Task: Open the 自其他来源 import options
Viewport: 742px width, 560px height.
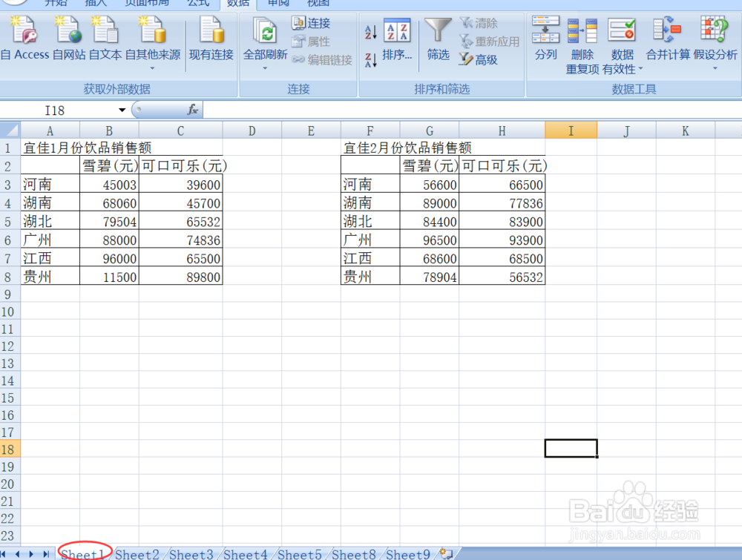Action: pyautogui.click(x=152, y=42)
